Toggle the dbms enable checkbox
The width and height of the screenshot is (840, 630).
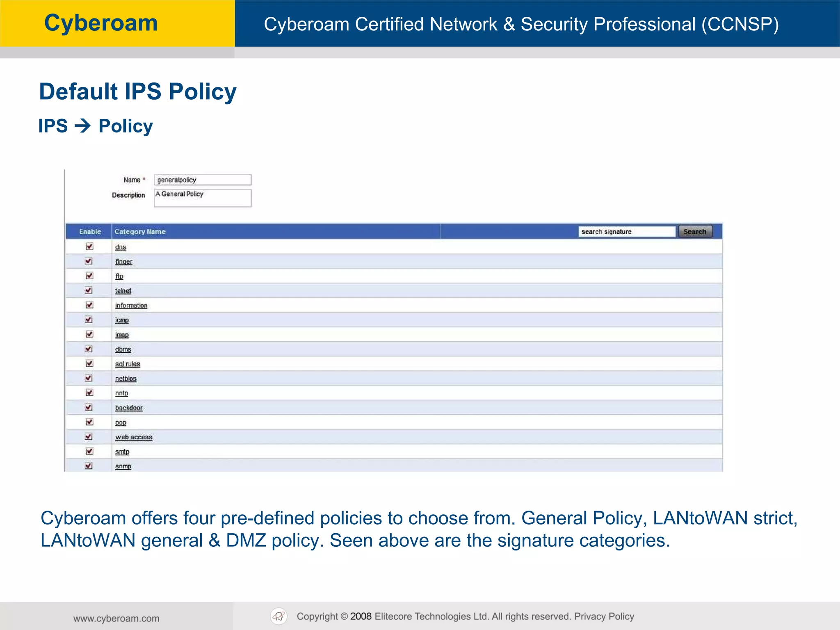click(x=89, y=349)
